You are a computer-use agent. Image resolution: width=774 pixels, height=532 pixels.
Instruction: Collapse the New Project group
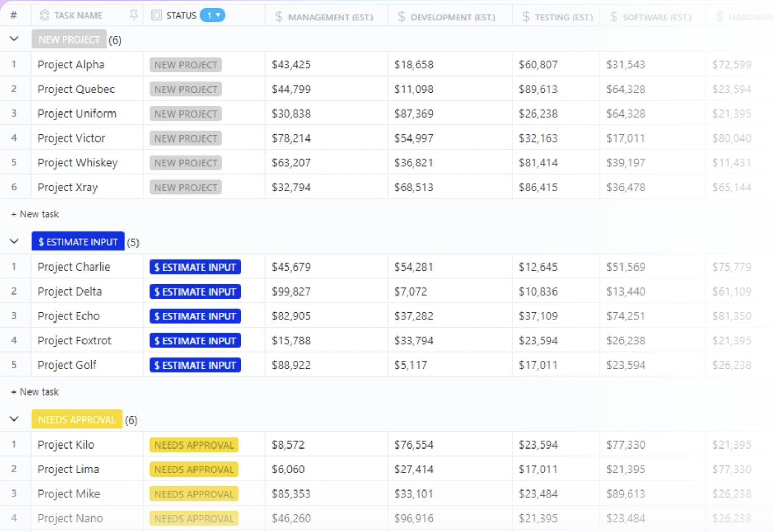click(14, 39)
